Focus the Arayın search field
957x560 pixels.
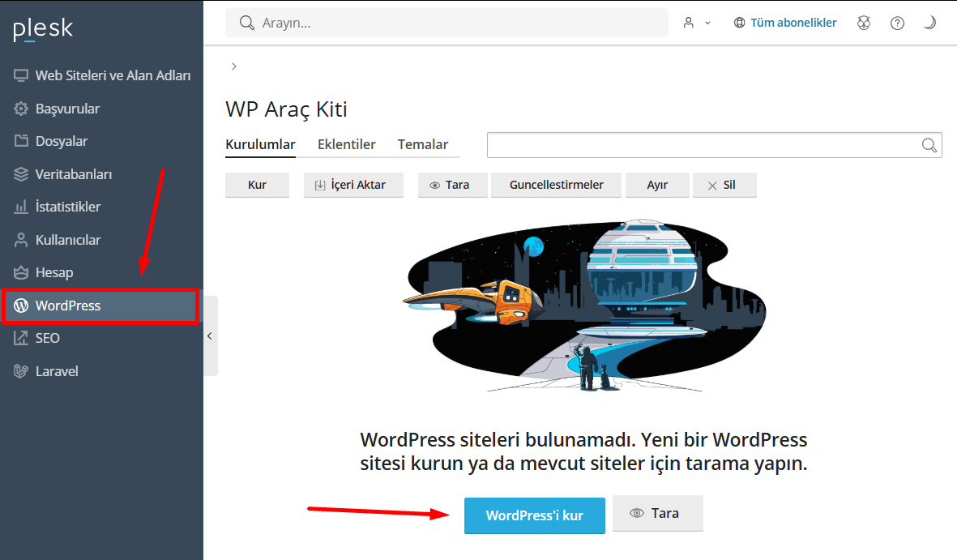point(446,23)
